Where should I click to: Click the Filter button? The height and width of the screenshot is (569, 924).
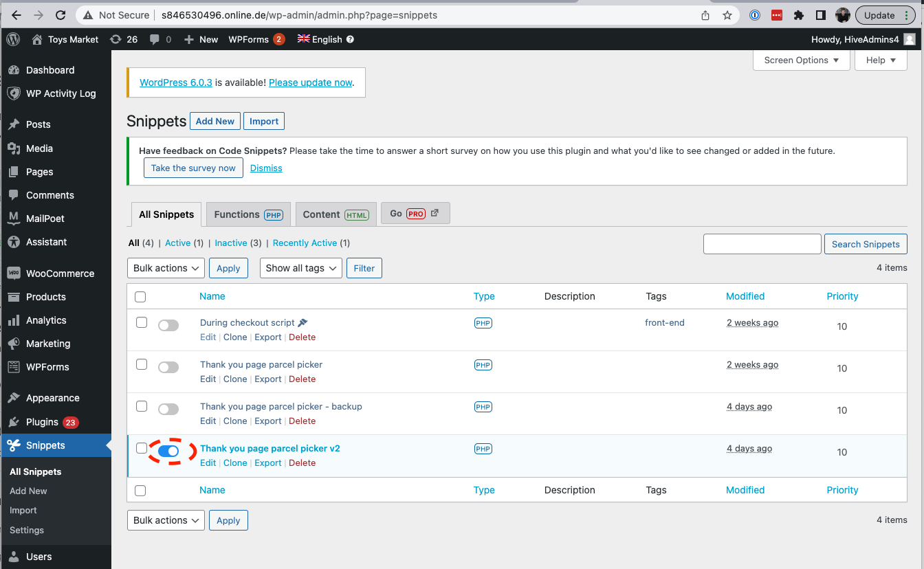[364, 268]
